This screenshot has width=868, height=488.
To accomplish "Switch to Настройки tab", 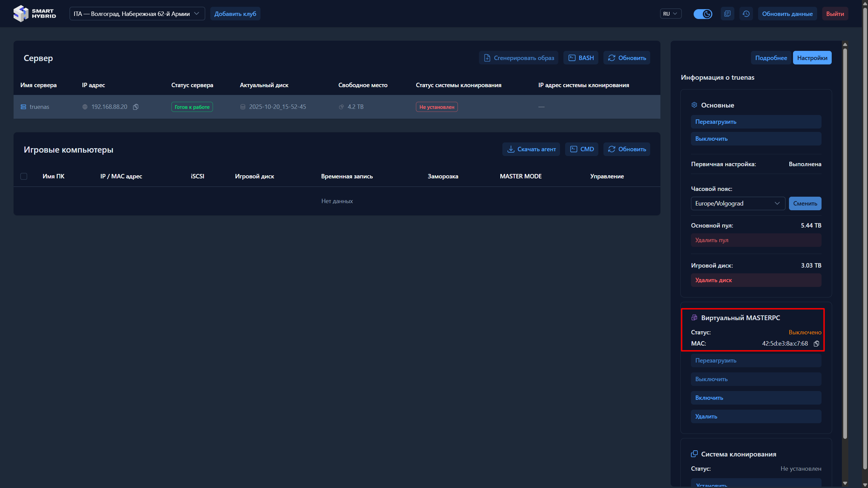I will pyautogui.click(x=812, y=58).
